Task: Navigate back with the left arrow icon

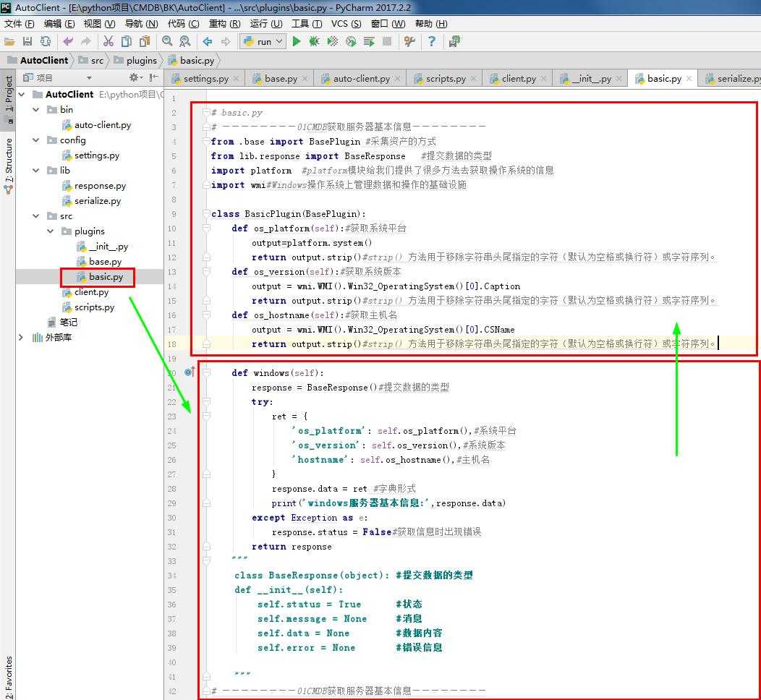Action: pos(208,42)
